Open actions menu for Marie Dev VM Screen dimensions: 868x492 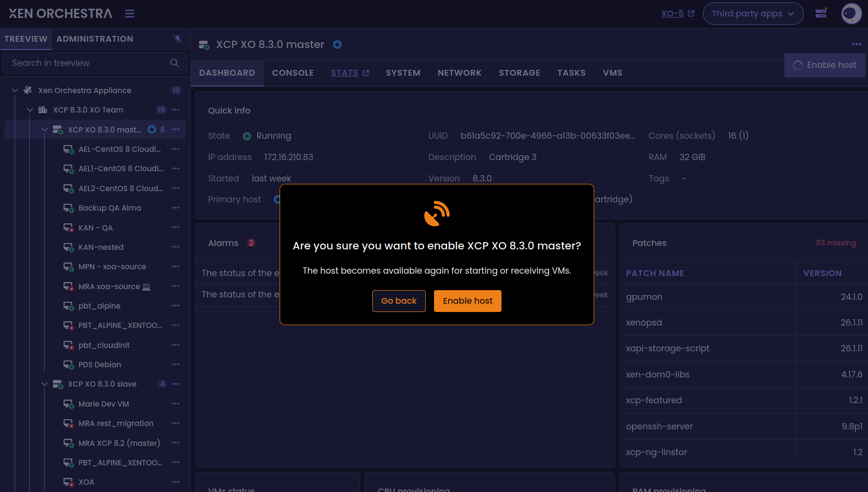tap(176, 404)
